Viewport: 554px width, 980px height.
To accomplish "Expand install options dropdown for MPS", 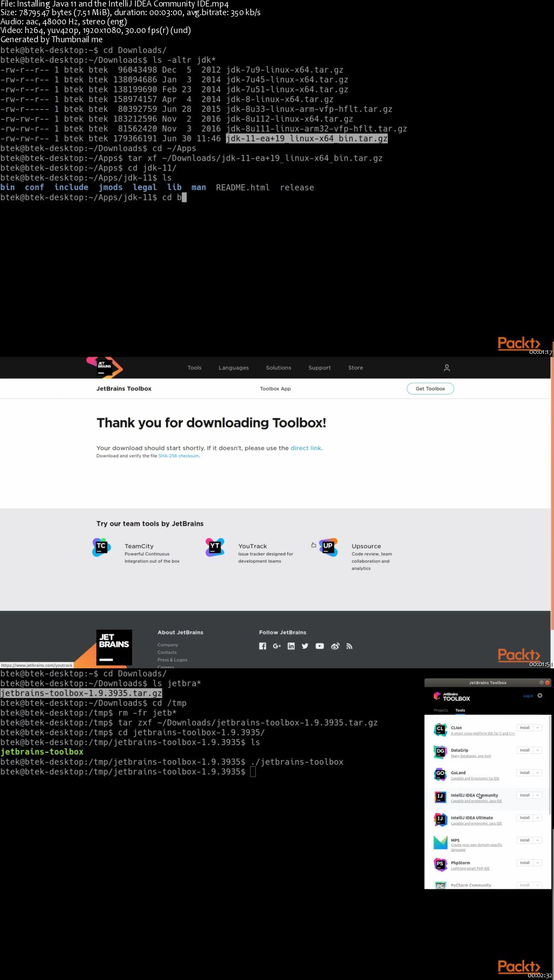I will [x=537, y=840].
